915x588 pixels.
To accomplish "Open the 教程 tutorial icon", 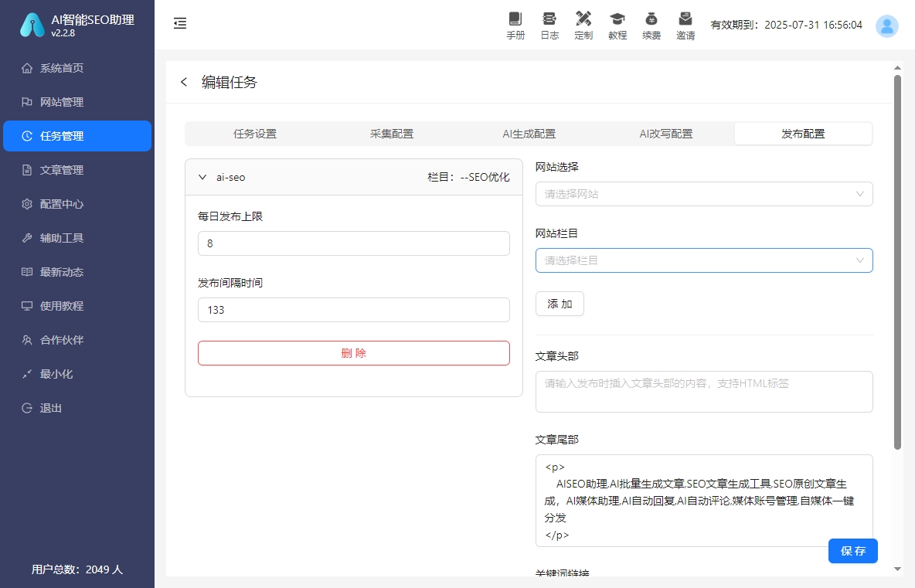I will (x=617, y=25).
